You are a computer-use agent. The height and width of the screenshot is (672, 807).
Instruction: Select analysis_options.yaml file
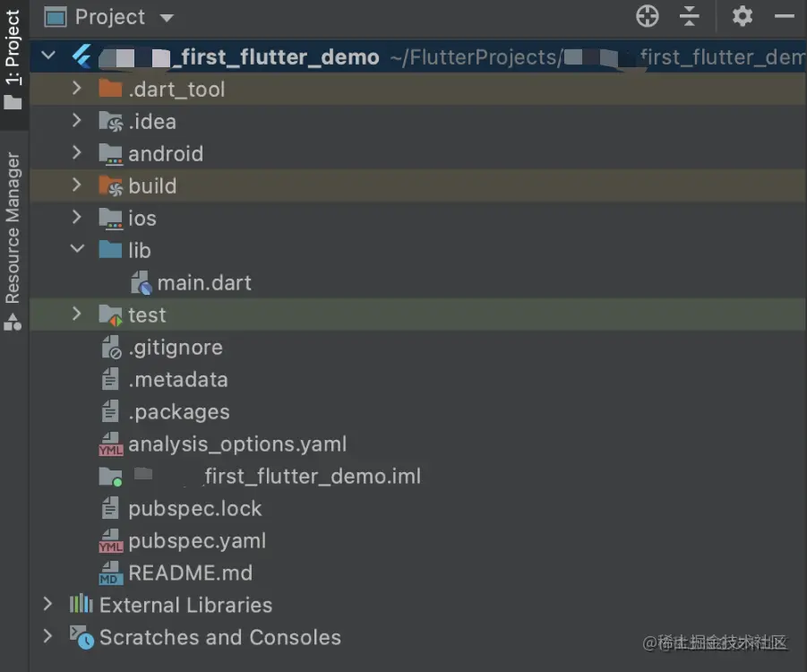click(236, 444)
